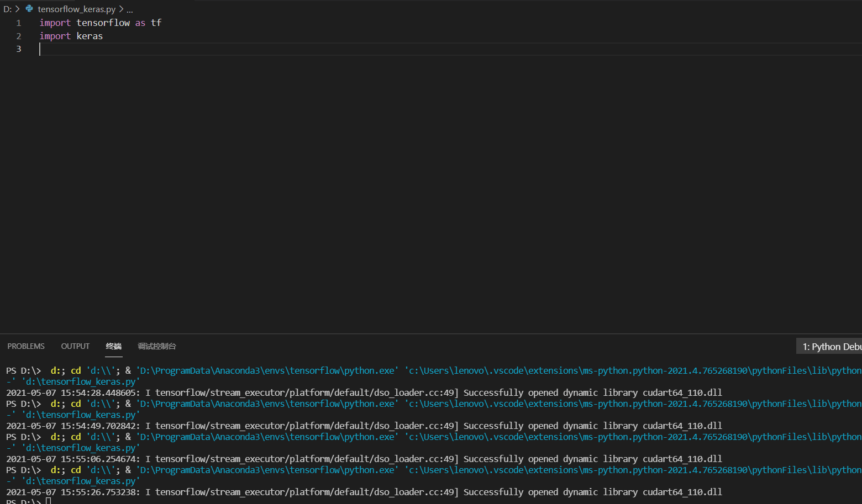Switch to the PROBLEMS panel tab
Image resolution: width=862 pixels, height=504 pixels.
(25, 346)
